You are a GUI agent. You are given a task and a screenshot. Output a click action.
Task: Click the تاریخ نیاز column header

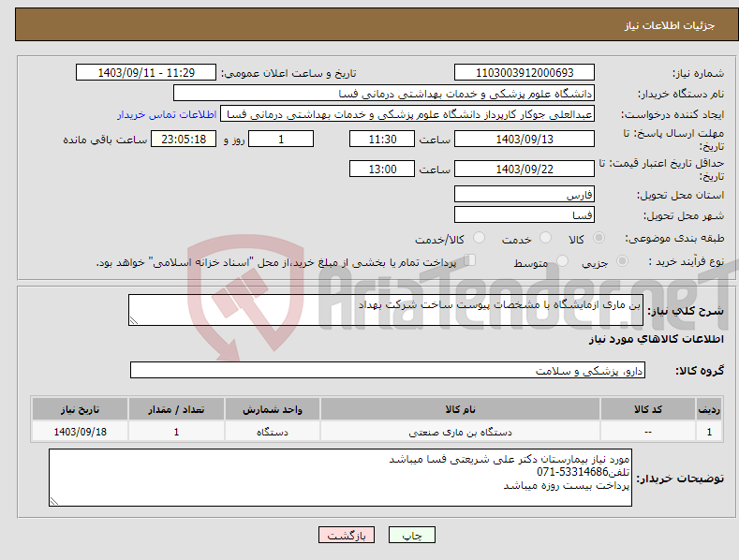pos(81,409)
